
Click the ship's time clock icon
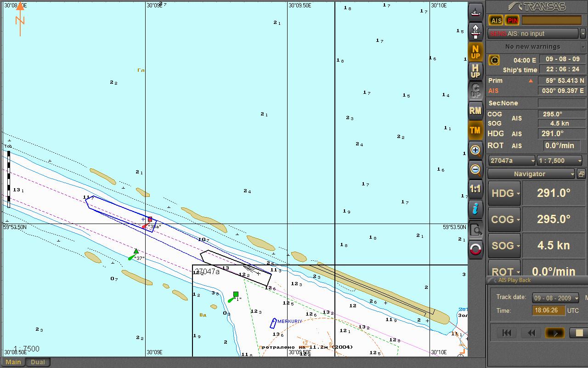[x=494, y=60]
